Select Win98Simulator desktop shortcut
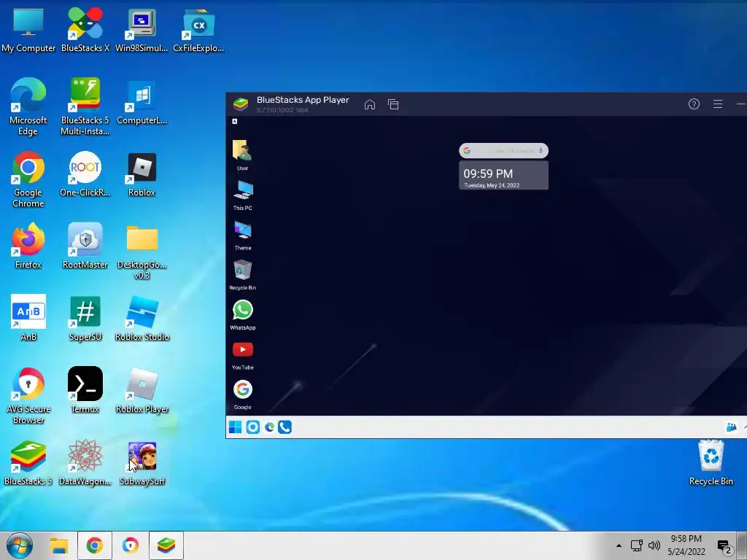Screen dimensions: 747x560 (x=142, y=30)
